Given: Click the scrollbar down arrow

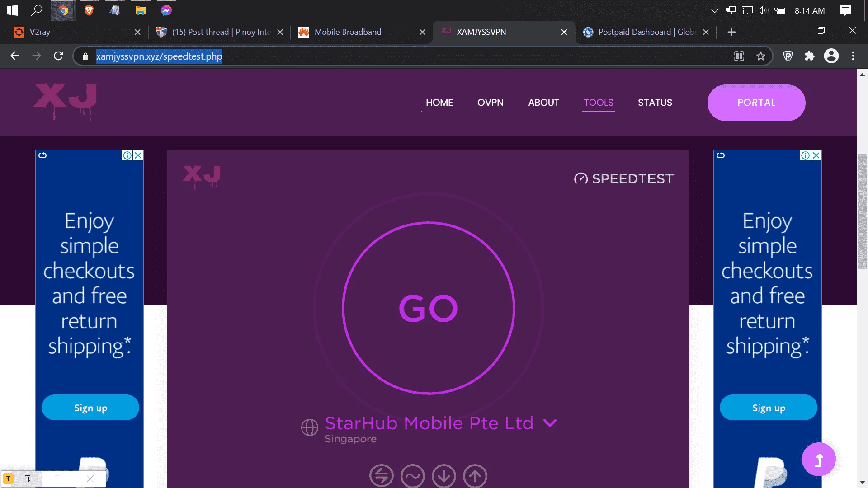Looking at the screenshot, I should tap(862, 483).
